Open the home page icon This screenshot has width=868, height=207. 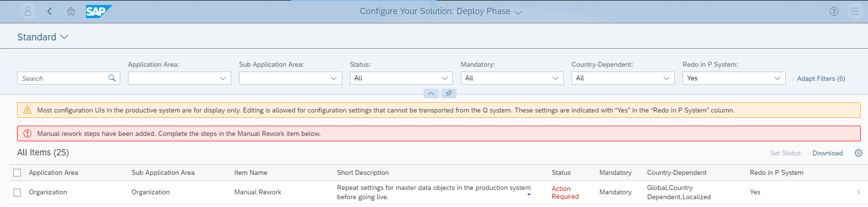point(71,11)
